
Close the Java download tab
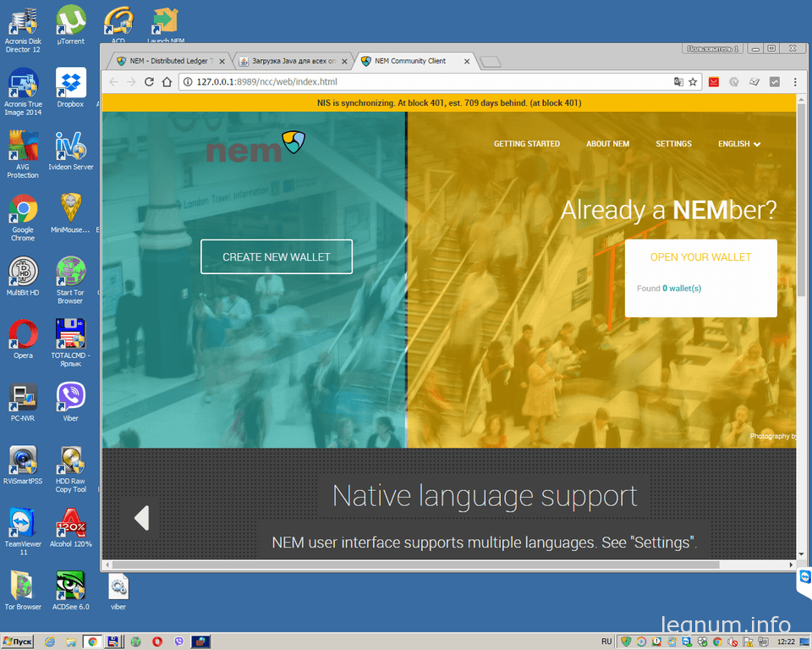coord(344,61)
